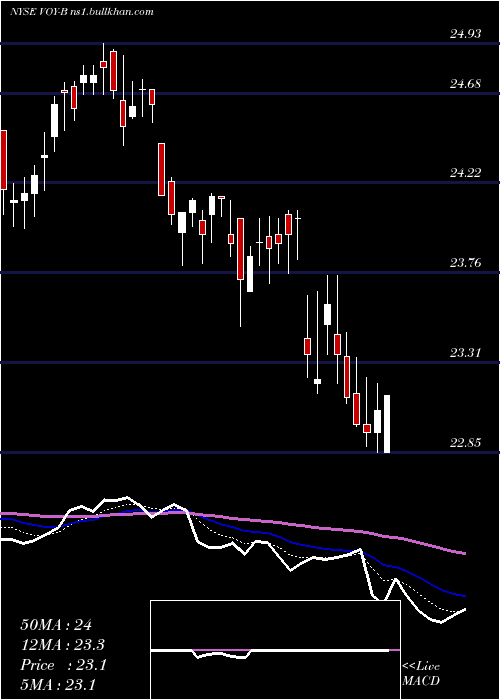Click the 12MA : 23.3 reading
Screen dimensions: 500x700
click(63, 645)
